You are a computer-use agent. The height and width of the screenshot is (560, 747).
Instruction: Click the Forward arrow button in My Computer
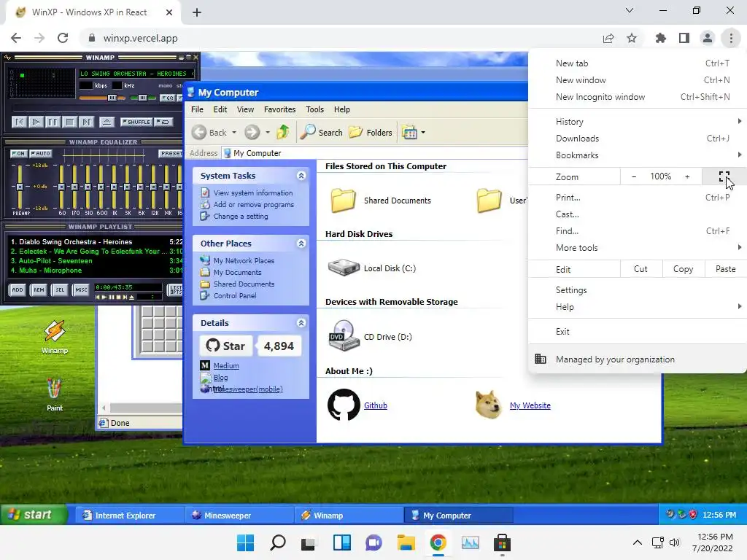(x=252, y=133)
